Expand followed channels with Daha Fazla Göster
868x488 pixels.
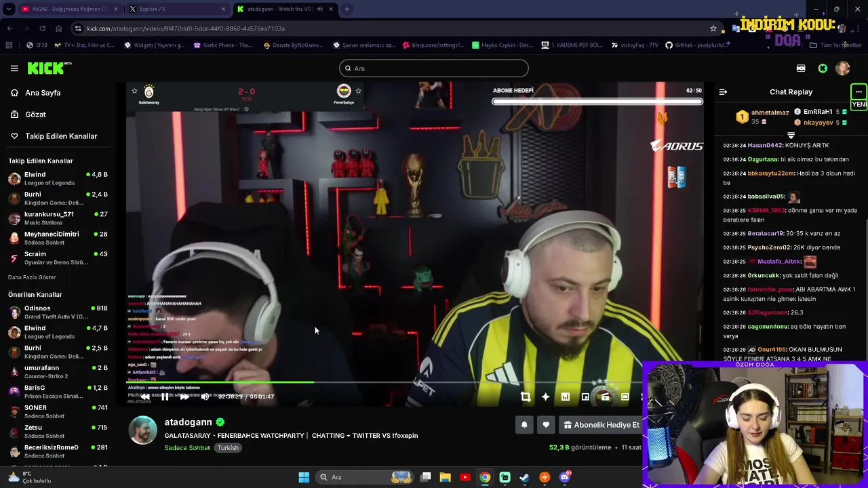click(32, 277)
